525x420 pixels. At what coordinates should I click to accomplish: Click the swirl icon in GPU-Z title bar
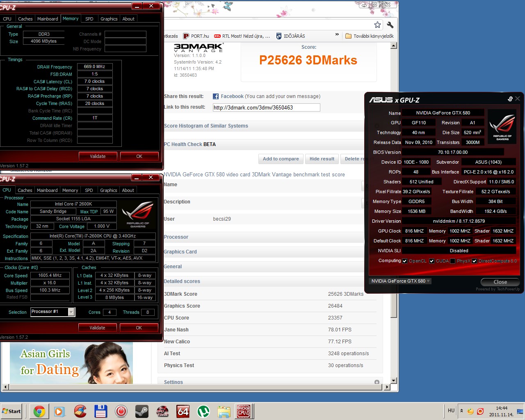coord(510,99)
